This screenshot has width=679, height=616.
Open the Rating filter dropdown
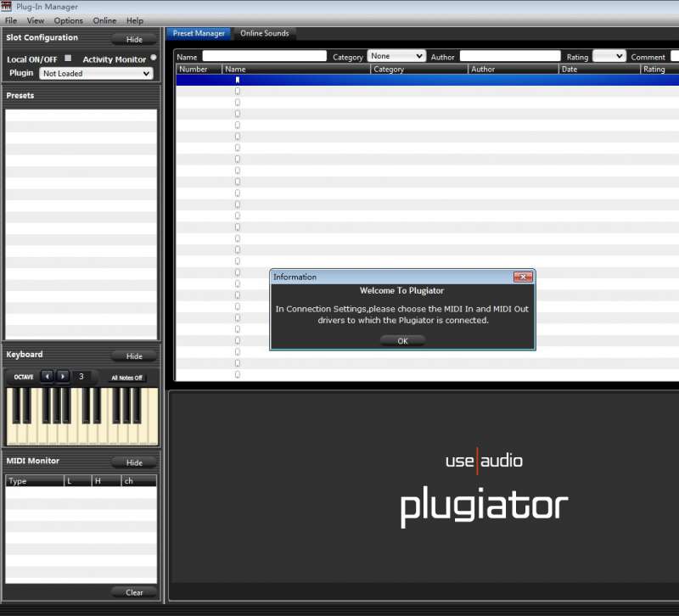tap(609, 57)
